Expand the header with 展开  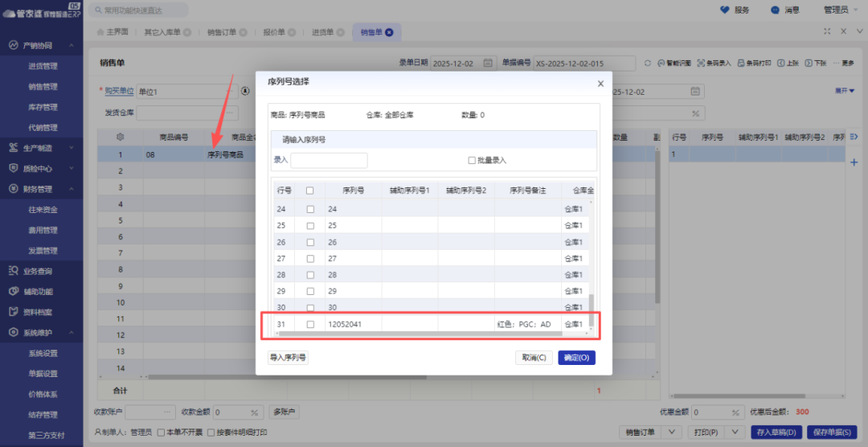tap(845, 91)
